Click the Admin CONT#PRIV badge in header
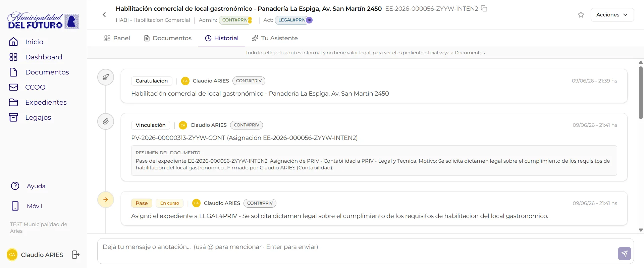Screen dimensions: 644x268 (x=235, y=20)
